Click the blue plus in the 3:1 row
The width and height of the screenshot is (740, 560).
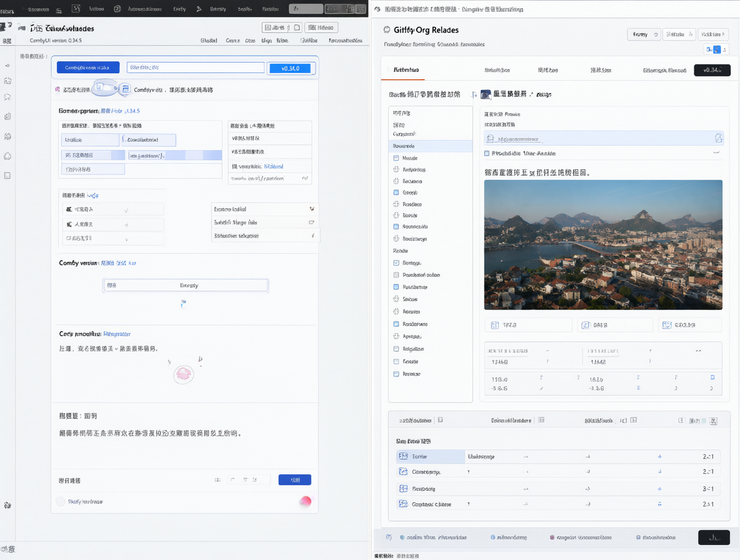point(659,489)
